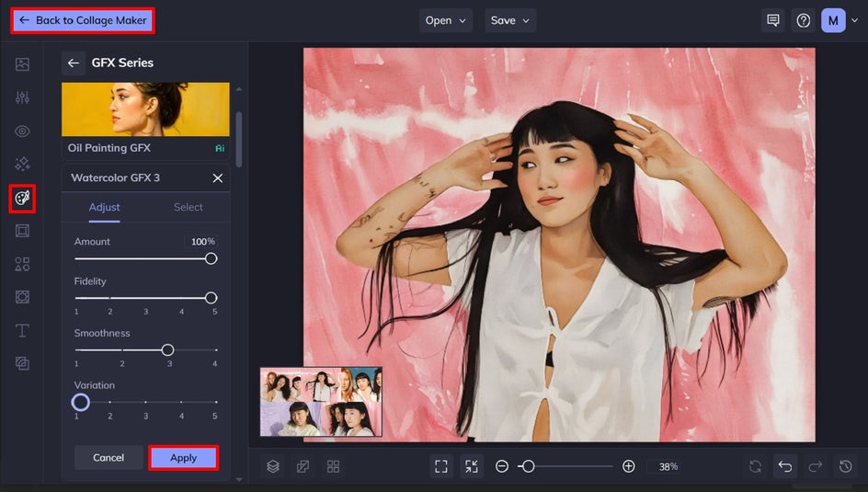
Task: Click the Apply button
Action: 183,458
